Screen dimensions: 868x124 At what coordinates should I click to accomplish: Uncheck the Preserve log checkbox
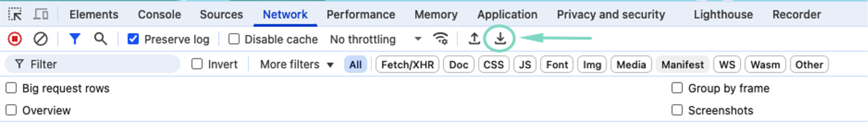tap(133, 39)
